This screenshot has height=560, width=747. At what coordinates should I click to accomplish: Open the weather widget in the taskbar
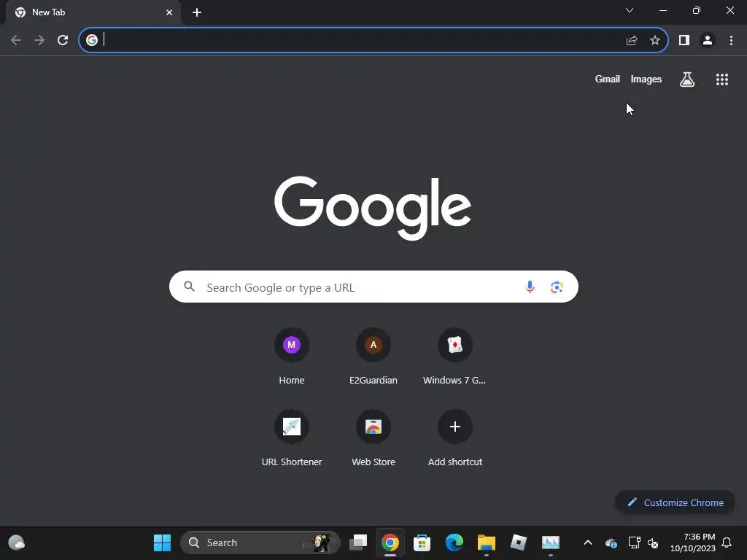(x=17, y=542)
